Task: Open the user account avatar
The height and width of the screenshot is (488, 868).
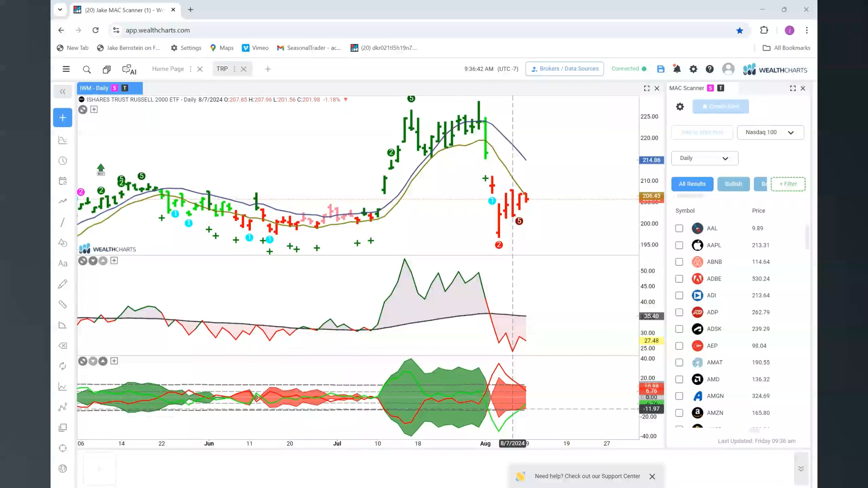Action: coord(728,69)
